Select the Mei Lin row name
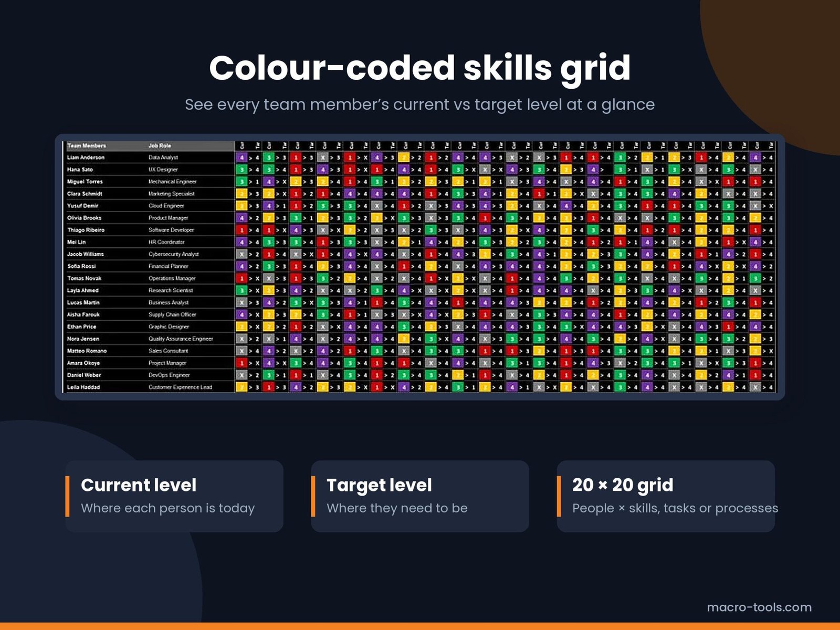This screenshot has height=630, width=840. coord(76,242)
